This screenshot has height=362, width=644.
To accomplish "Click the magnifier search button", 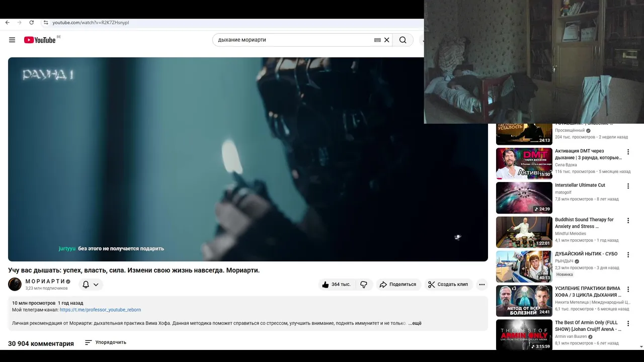I will (403, 40).
